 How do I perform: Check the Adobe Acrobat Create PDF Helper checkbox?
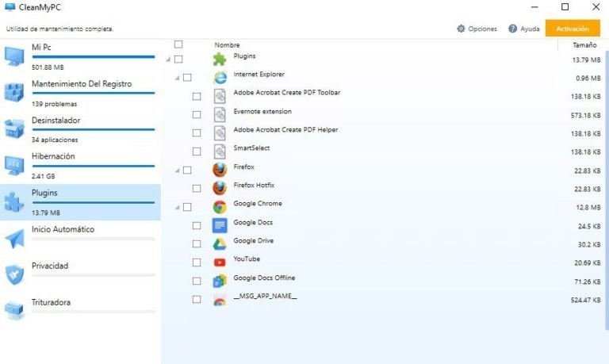point(197,133)
